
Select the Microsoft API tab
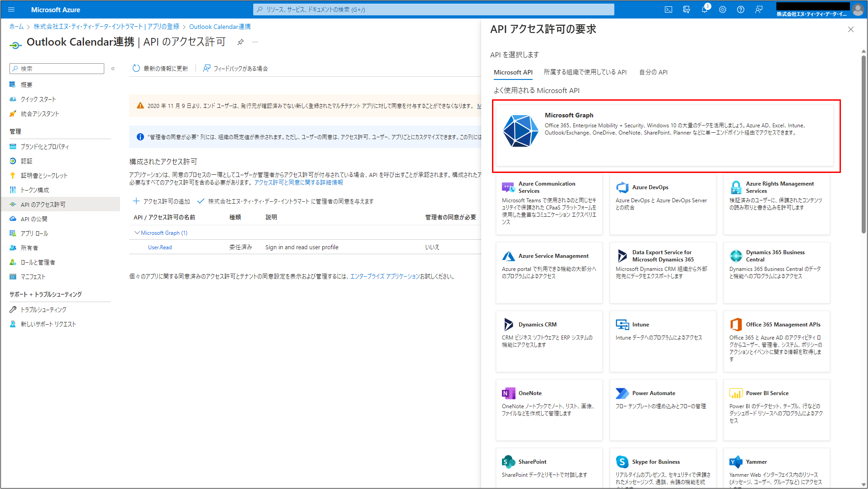(x=513, y=72)
